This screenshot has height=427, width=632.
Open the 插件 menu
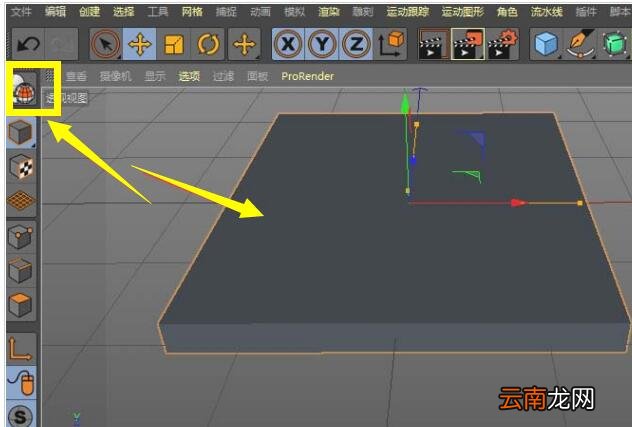586,12
